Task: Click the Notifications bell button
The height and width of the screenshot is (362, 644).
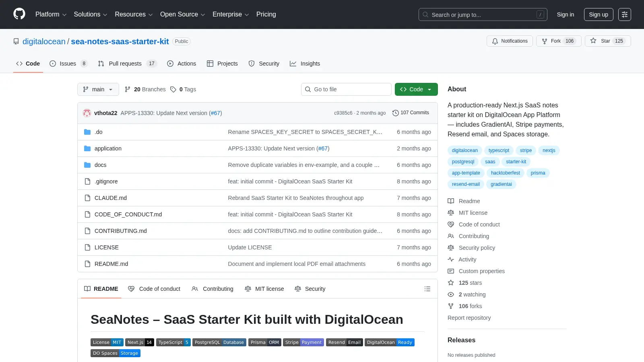Action: (510, 41)
